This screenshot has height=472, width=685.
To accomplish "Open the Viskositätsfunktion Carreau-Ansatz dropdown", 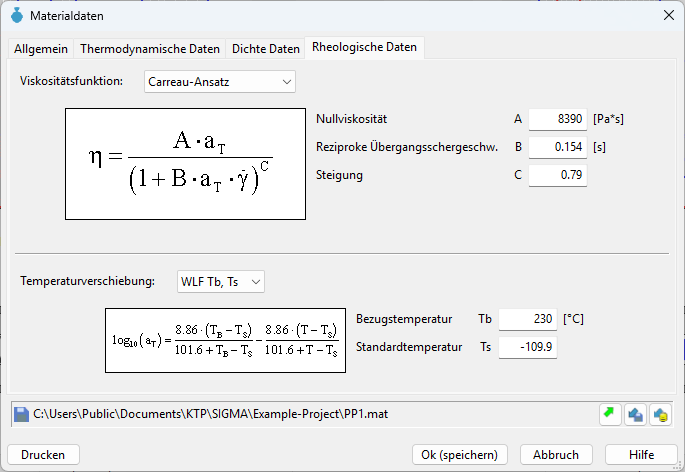I will coord(220,82).
